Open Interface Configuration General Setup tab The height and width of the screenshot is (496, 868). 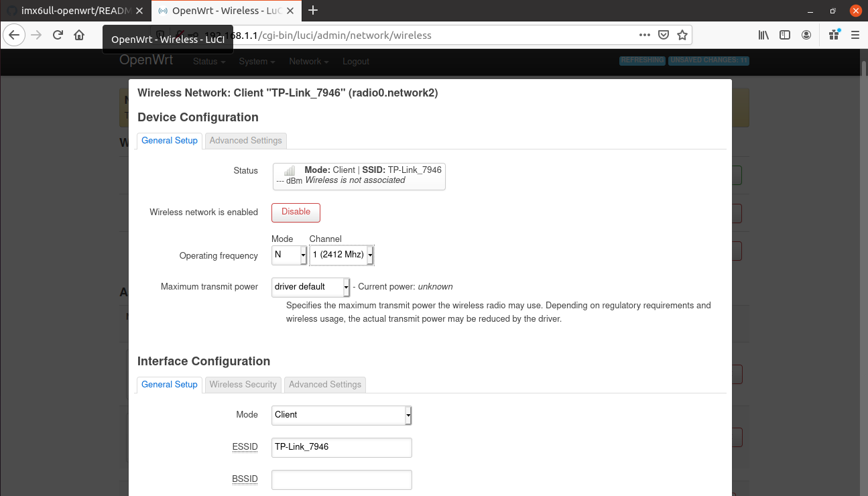click(x=170, y=384)
